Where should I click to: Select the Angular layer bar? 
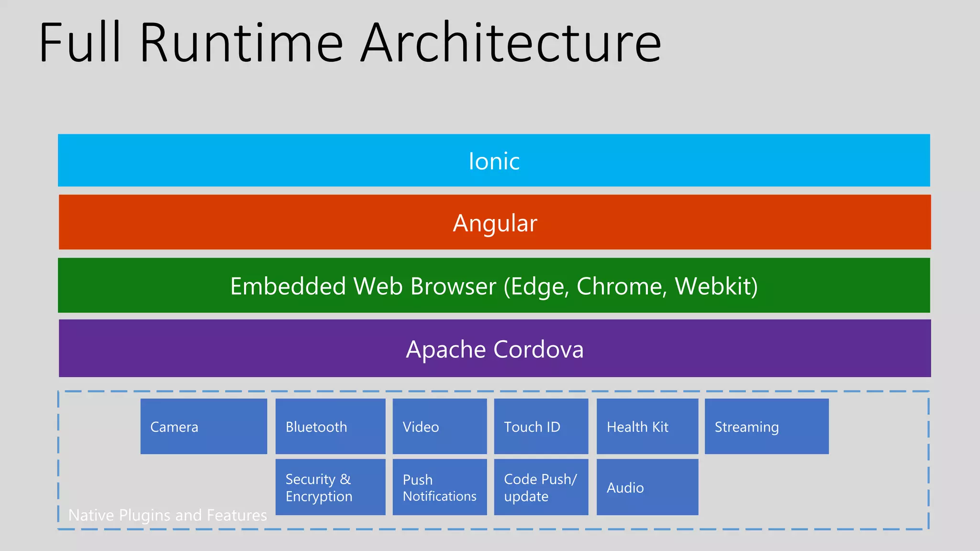495,222
